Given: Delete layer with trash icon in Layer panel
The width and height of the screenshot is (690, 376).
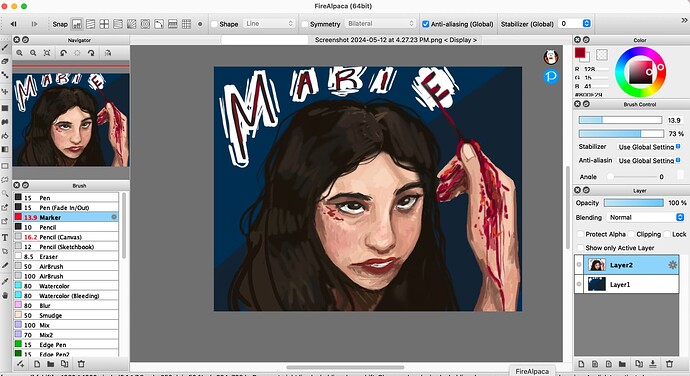Looking at the screenshot, I should [669, 364].
